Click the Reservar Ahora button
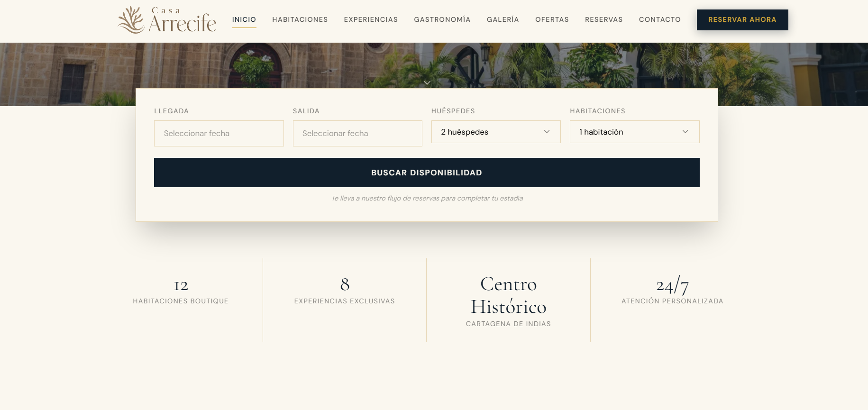Image resolution: width=868 pixels, height=410 pixels. point(742,20)
